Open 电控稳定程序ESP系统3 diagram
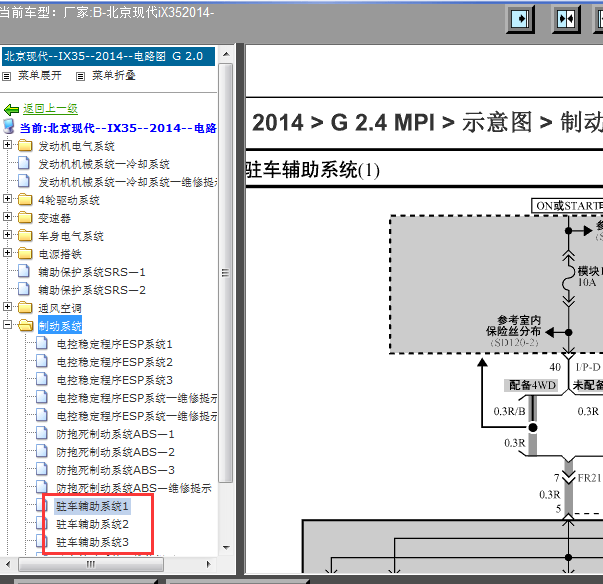 (115, 380)
